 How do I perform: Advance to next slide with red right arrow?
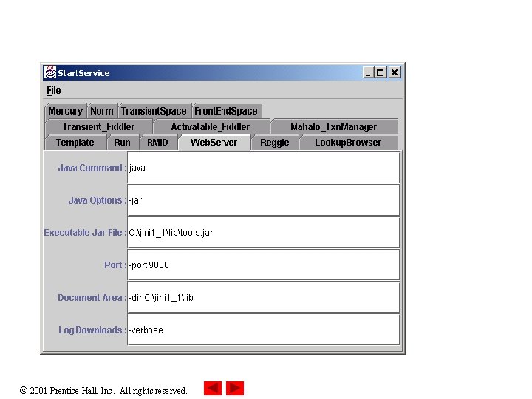click(235, 388)
